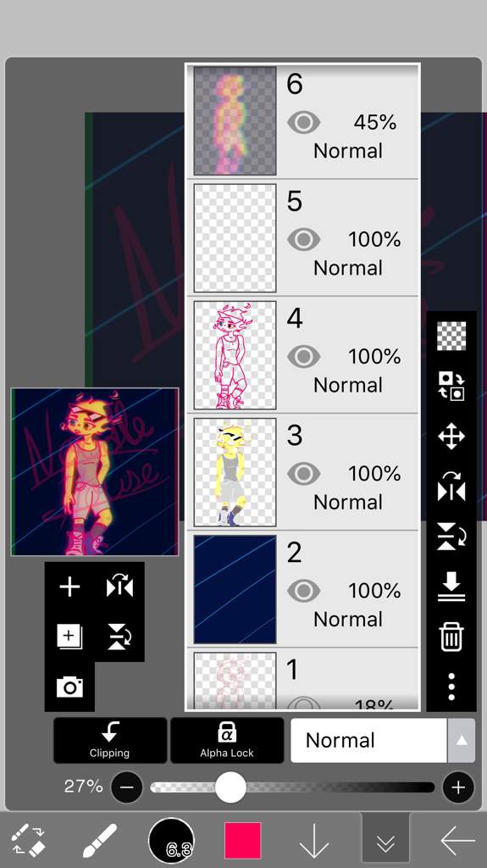This screenshot has height=868, width=487.
Task: Open the red color swatch
Action: 242,840
